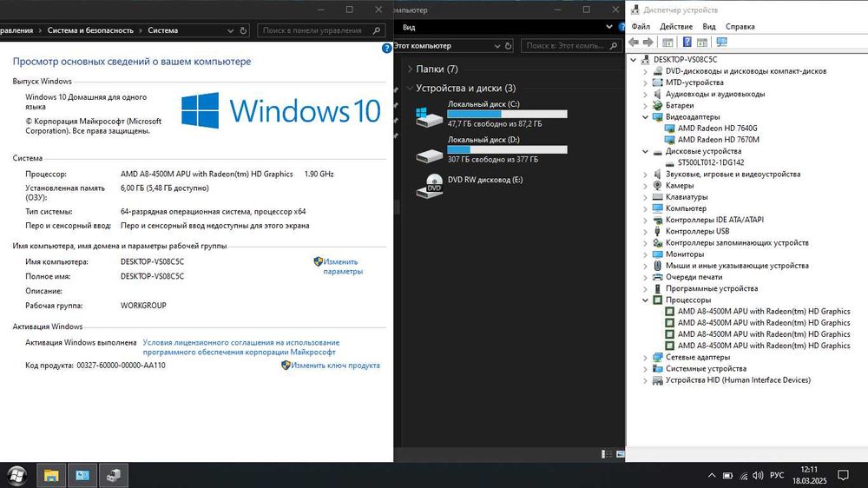868x488 pixels.
Task: Select the Мониторы category
Action: coord(685,254)
